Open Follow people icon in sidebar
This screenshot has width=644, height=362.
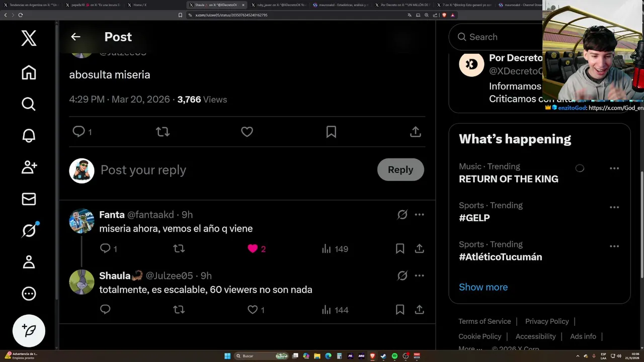point(29,167)
